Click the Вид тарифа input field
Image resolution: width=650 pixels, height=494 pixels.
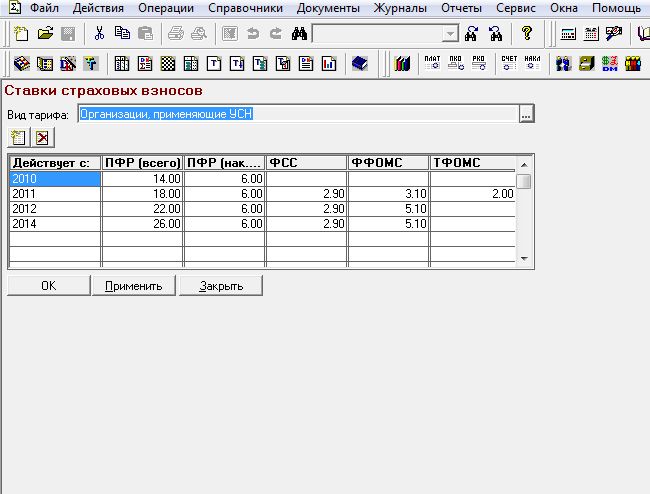(x=298, y=114)
